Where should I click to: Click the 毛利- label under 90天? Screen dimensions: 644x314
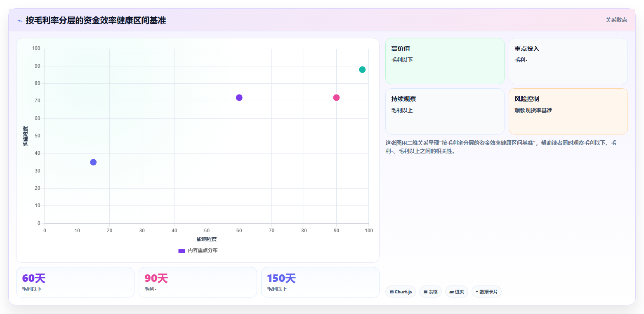151,289
